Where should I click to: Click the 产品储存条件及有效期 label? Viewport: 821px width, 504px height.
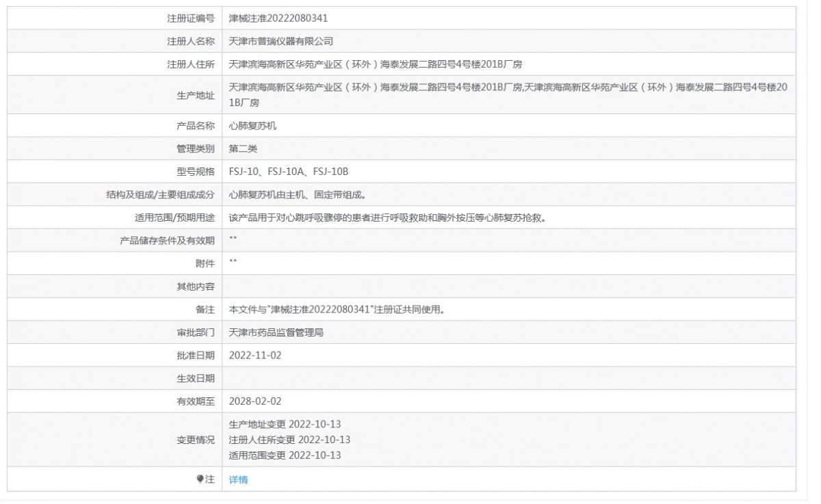pos(168,241)
